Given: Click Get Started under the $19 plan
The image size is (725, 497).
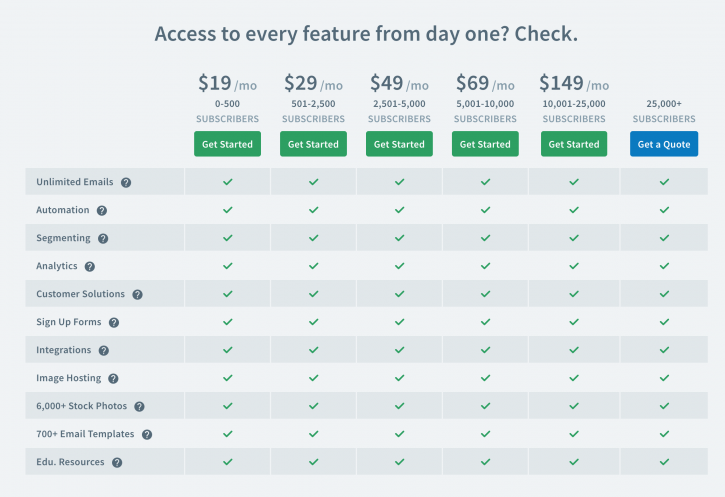Looking at the screenshot, I should tap(227, 144).
